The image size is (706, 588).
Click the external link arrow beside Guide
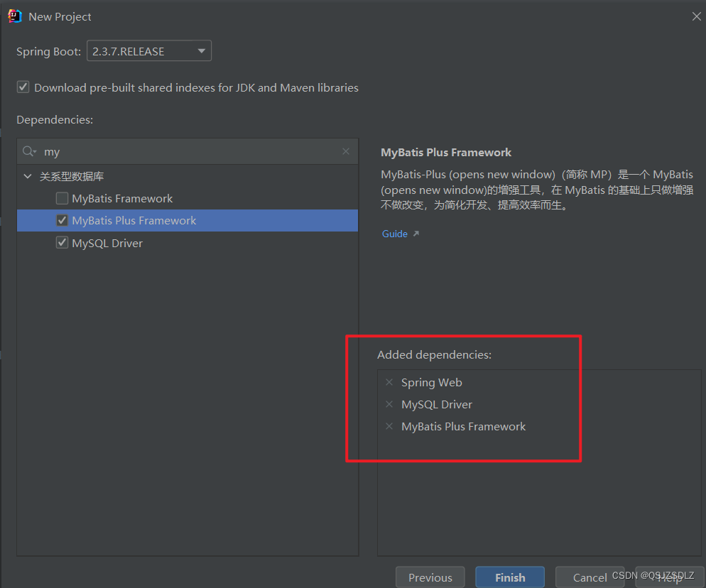point(416,234)
